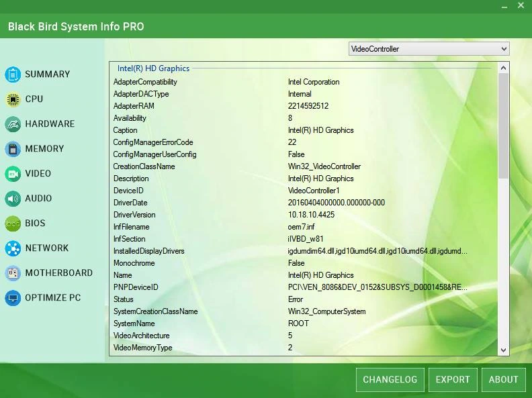The height and width of the screenshot is (398, 532).
Task: Click the ConfigManagerErrorCode label
Action: pyautogui.click(x=153, y=142)
